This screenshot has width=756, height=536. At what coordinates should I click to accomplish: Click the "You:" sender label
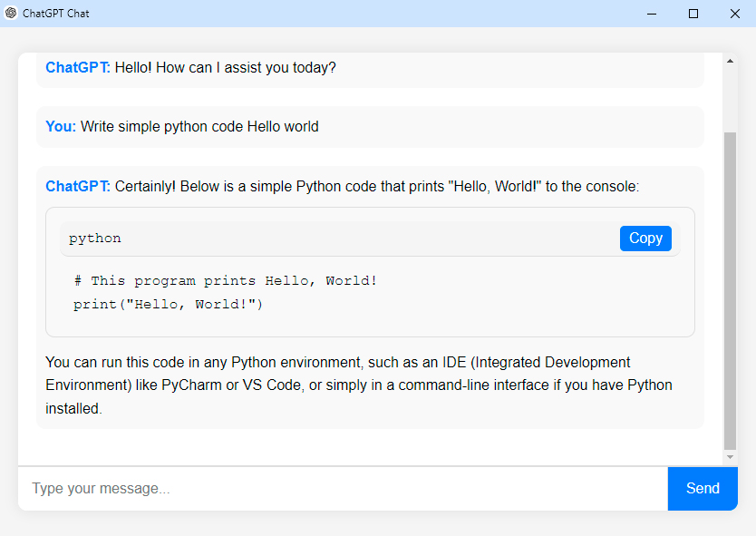click(61, 127)
